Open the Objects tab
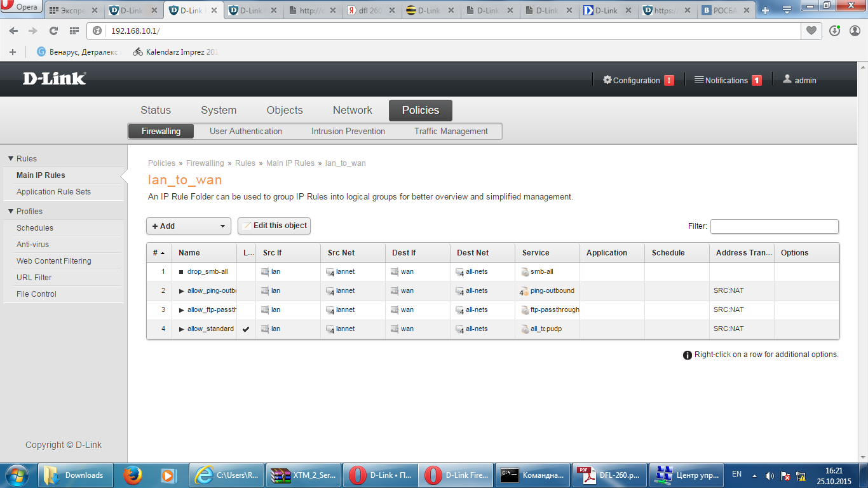 pyautogui.click(x=285, y=110)
